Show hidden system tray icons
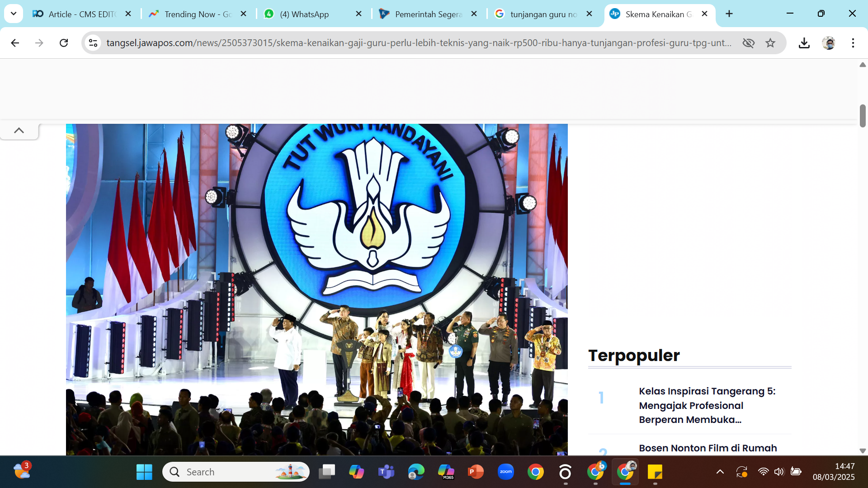This screenshot has height=488, width=868. point(720,472)
